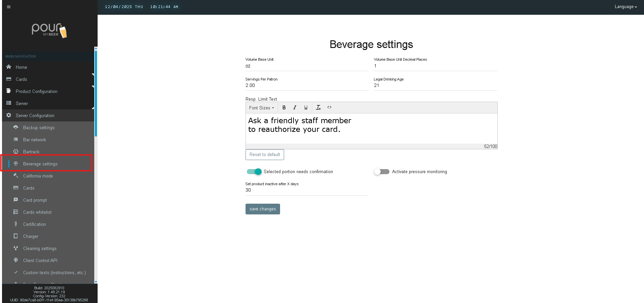Viewport: 644px width, 303px height.
Task: Open the Font Sizes dropdown
Action: coord(261,108)
